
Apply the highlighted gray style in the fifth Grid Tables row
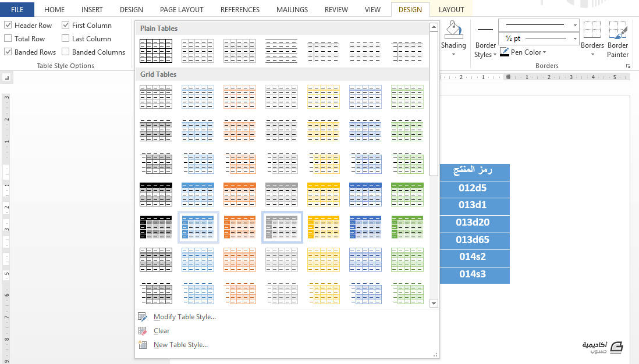point(282,227)
